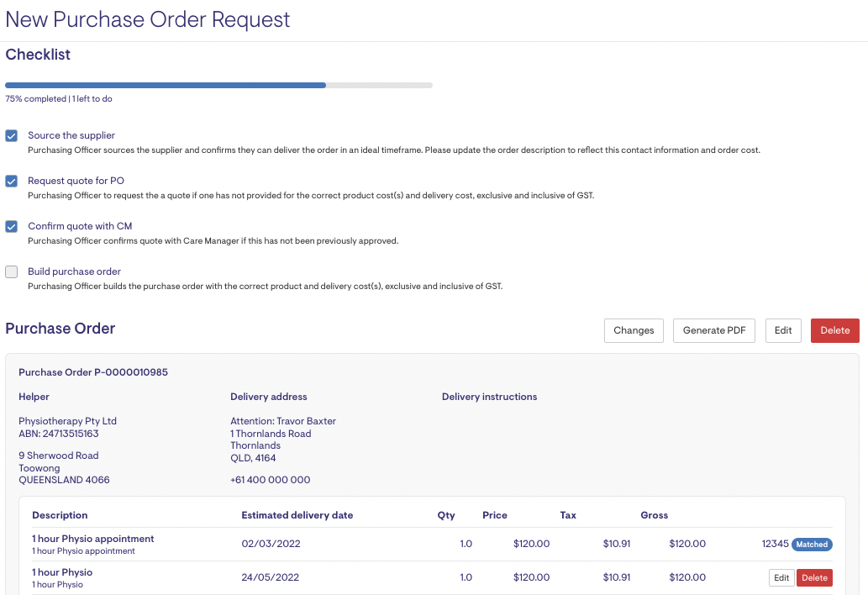
Task: Edit the purchase order using top Edit button
Action: point(783,330)
